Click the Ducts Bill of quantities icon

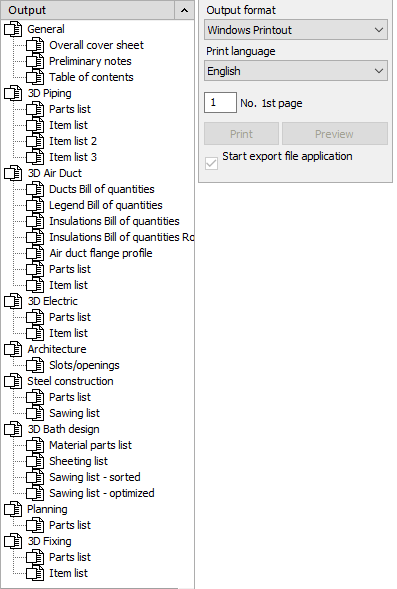[35, 189]
